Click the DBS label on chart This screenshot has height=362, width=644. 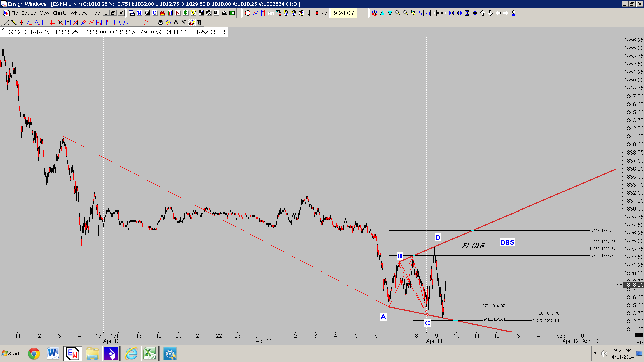point(507,242)
